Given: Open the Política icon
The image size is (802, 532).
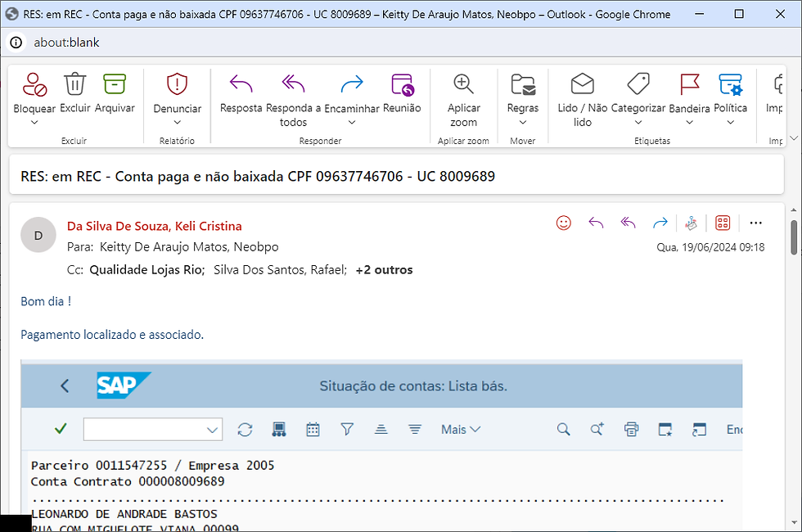Looking at the screenshot, I should (x=730, y=84).
